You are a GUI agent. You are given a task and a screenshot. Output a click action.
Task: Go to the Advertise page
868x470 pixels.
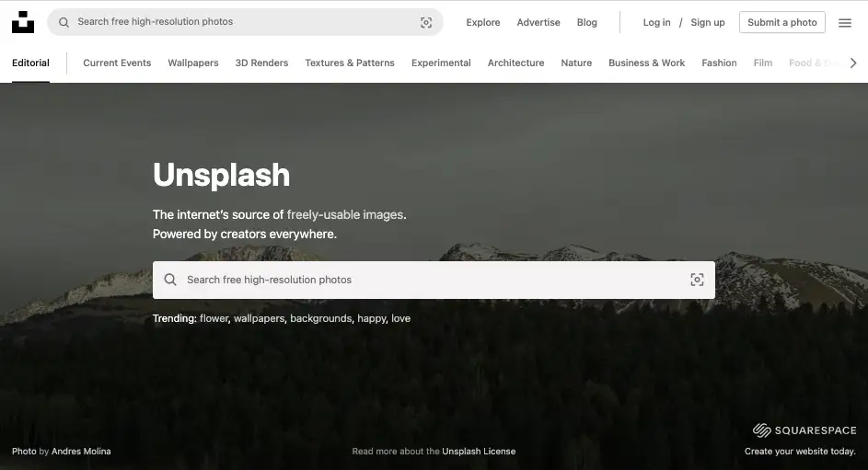[538, 23]
